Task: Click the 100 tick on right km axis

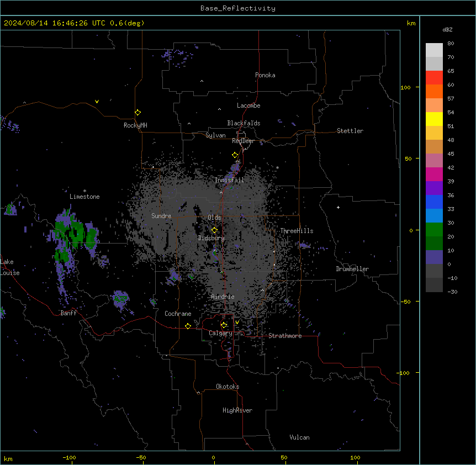Action: 405,87
